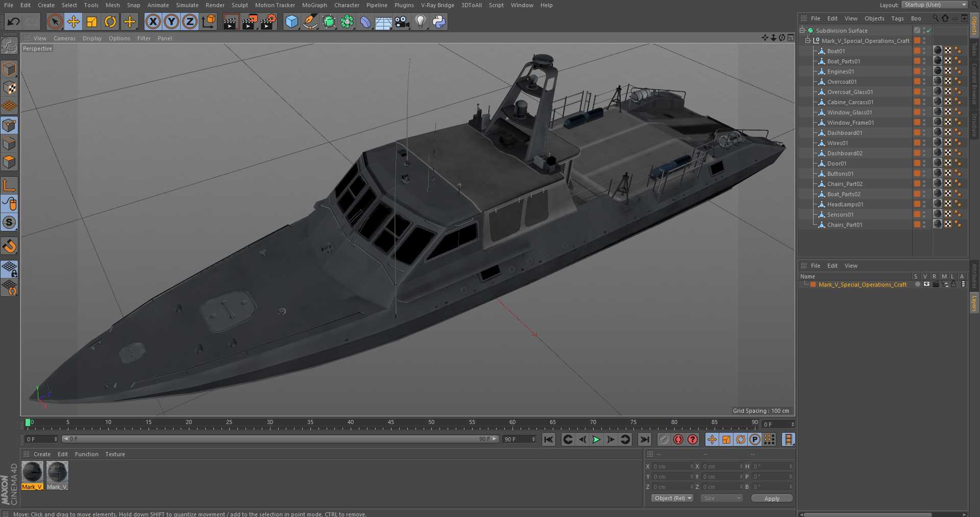Activate the Rotate tool

(x=110, y=21)
